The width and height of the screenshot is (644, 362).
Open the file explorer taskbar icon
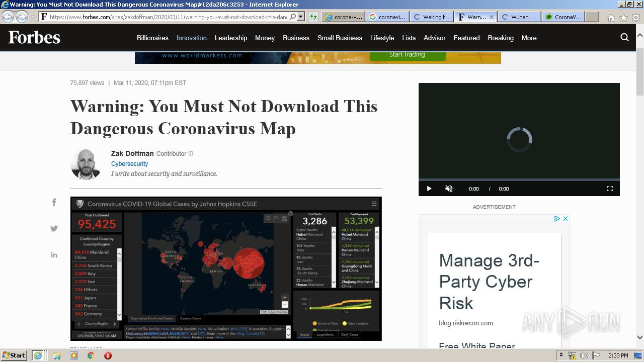tap(57, 355)
